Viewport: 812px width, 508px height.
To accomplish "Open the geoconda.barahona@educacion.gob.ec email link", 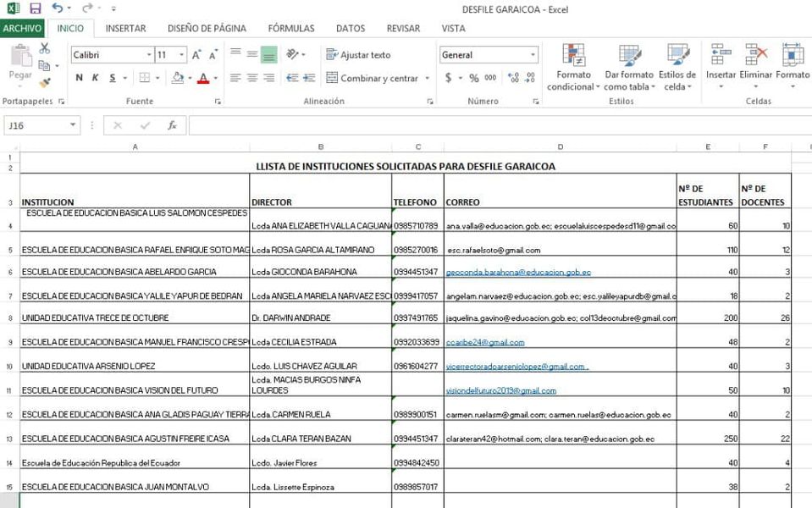I will pos(518,273).
